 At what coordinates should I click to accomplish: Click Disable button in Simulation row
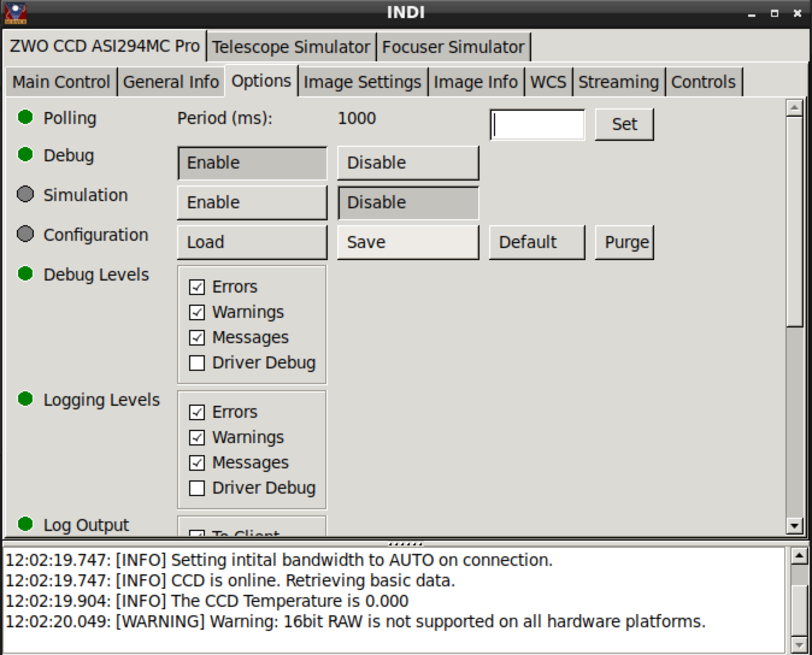point(408,203)
